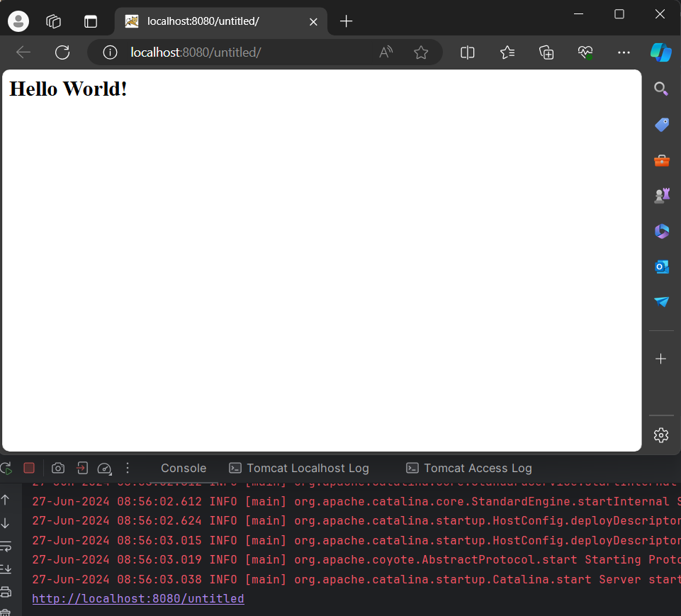Add a site to the sidebar with plus
681x616 pixels.
click(660, 359)
